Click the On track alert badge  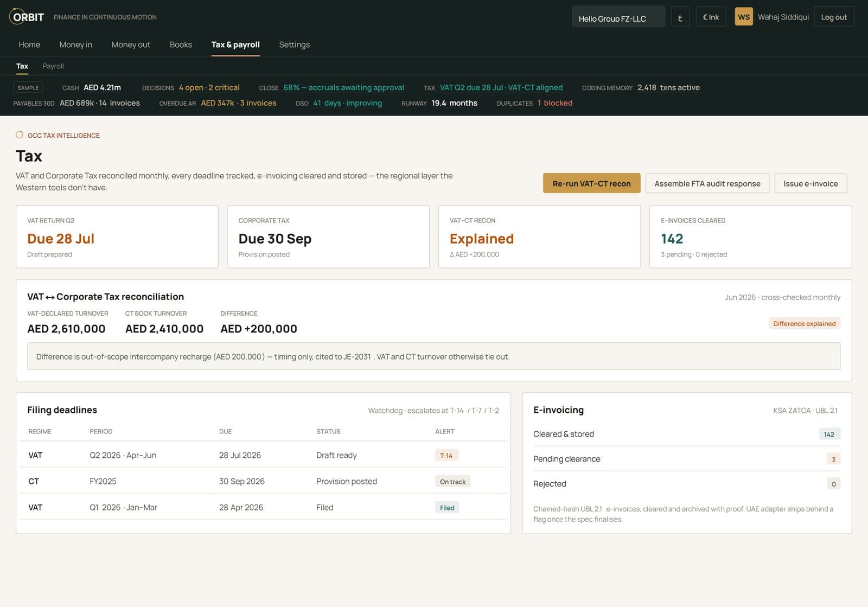click(452, 481)
